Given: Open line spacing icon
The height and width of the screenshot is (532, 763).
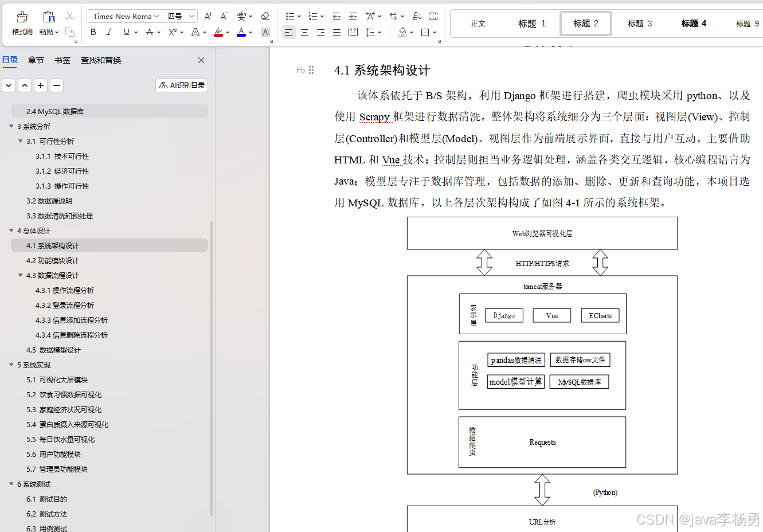Looking at the screenshot, I should pyautogui.click(x=370, y=32).
